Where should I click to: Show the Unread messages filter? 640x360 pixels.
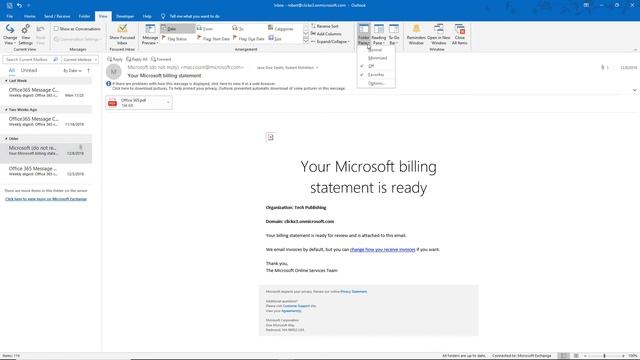pyautogui.click(x=29, y=70)
